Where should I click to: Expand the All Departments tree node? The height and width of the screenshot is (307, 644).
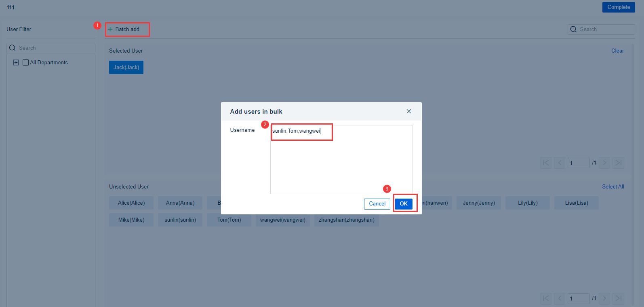[x=16, y=62]
